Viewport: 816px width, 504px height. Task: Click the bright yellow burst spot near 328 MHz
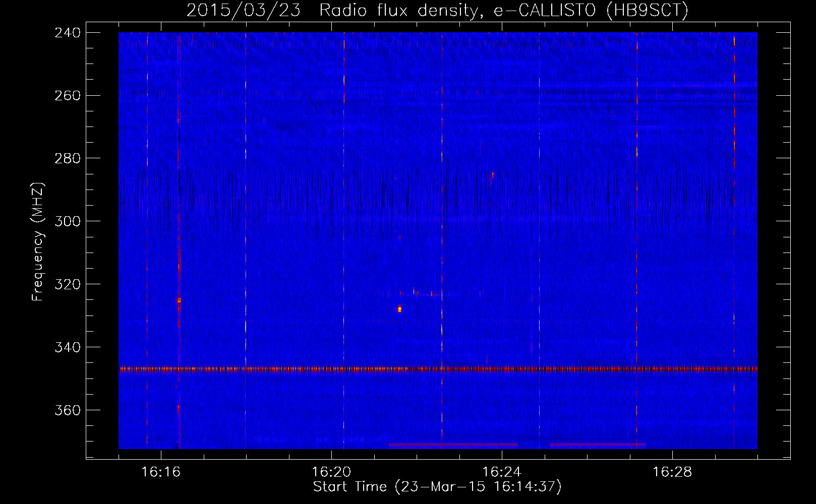[x=399, y=309]
